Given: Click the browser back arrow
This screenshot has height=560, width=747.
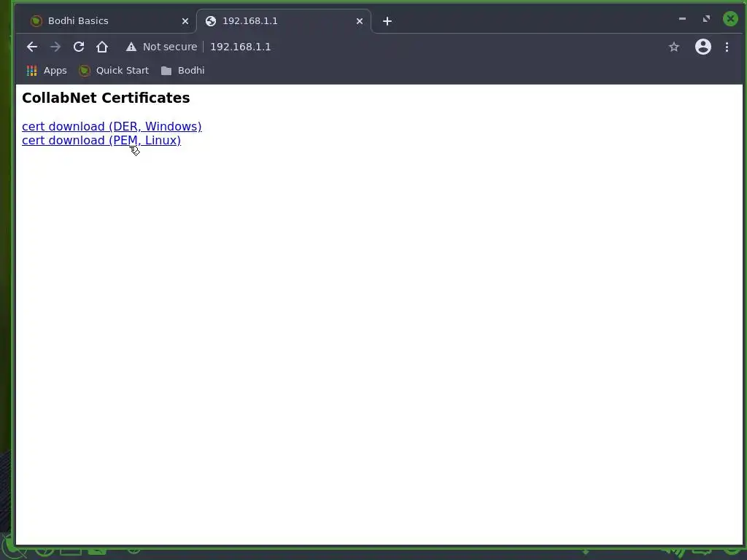Looking at the screenshot, I should tap(32, 47).
